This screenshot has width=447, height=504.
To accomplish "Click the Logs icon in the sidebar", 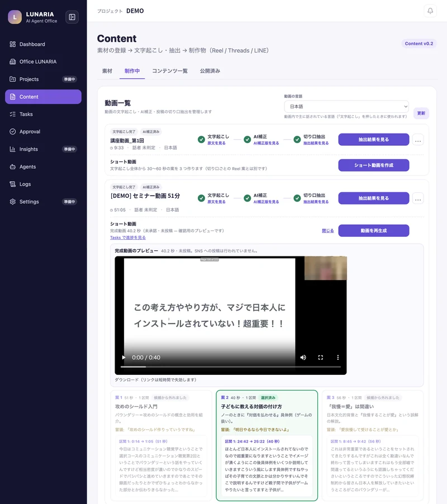I will coord(12,184).
